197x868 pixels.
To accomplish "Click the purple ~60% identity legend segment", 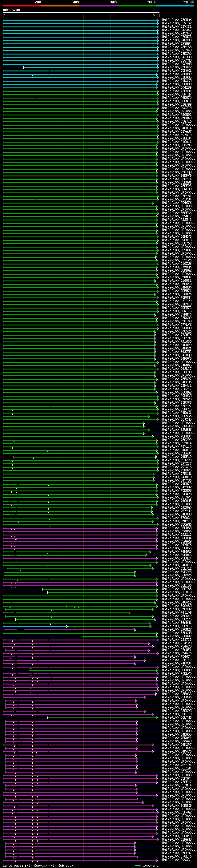I will 99,6.
